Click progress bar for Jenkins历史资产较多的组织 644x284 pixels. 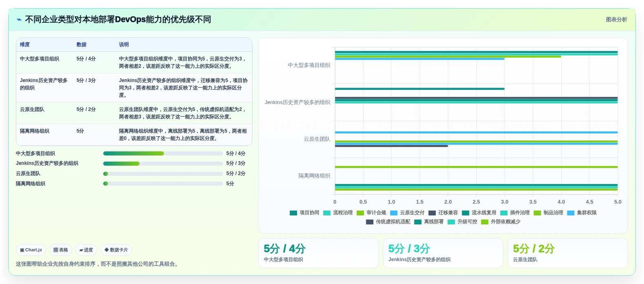click(163, 164)
